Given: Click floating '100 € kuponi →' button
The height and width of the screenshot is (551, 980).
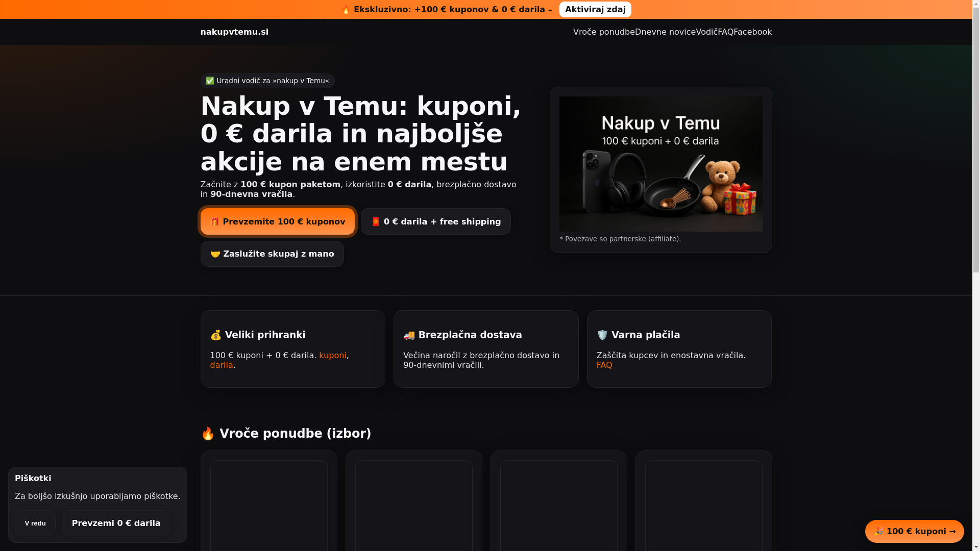Looking at the screenshot, I should tap(914, 531).
